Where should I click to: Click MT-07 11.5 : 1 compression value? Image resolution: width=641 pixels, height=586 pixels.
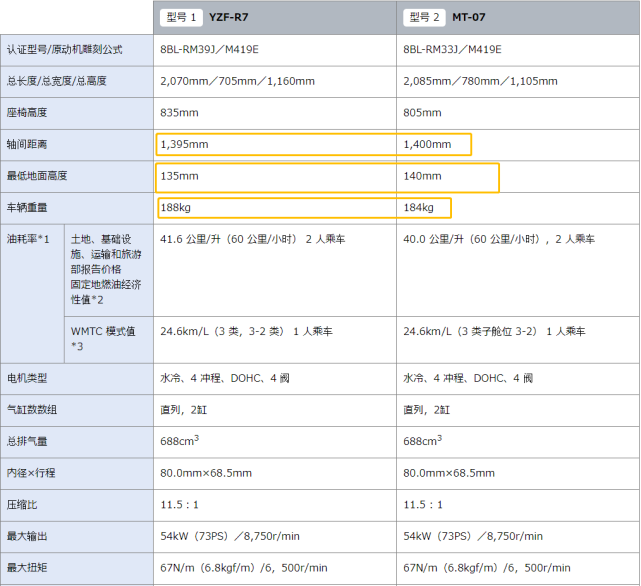coord(423,504)
